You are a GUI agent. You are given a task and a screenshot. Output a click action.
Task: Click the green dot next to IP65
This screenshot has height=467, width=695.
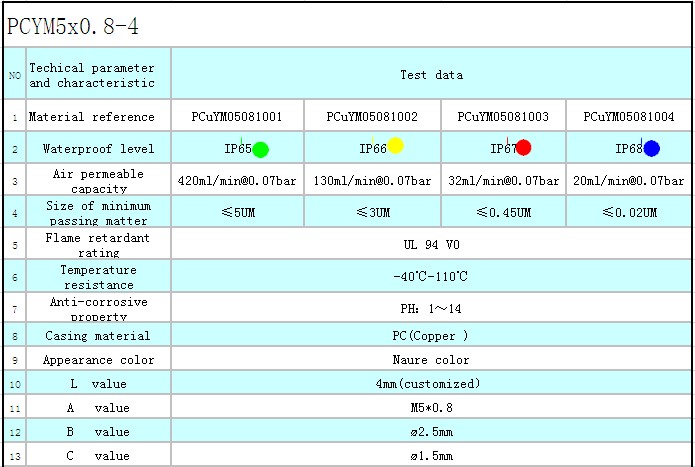pos(260,150)
